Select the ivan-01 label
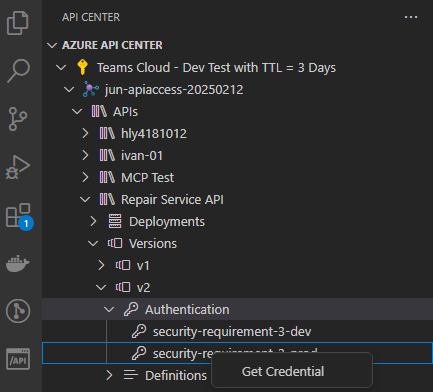This screenshot has width=433, height=392. [142, 156]
